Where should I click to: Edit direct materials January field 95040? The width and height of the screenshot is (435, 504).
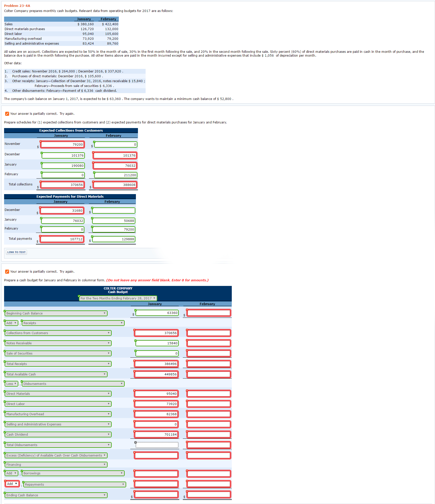156,394
